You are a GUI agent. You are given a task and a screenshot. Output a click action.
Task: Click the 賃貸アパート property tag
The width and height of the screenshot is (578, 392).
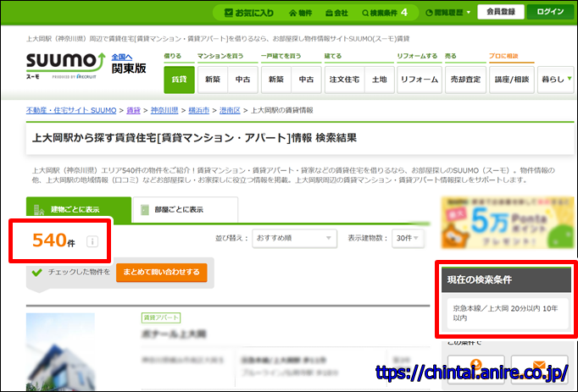(161, 317)
